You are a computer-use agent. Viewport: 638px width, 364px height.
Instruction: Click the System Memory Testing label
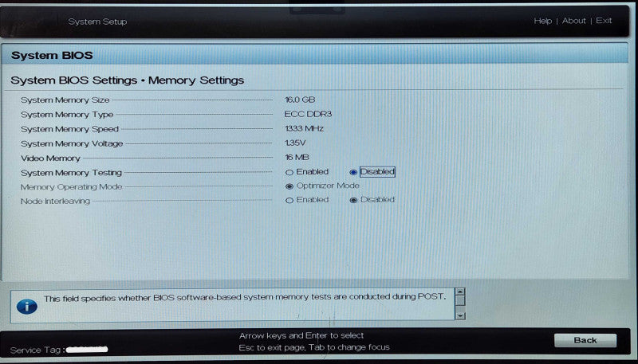(71, 173)
